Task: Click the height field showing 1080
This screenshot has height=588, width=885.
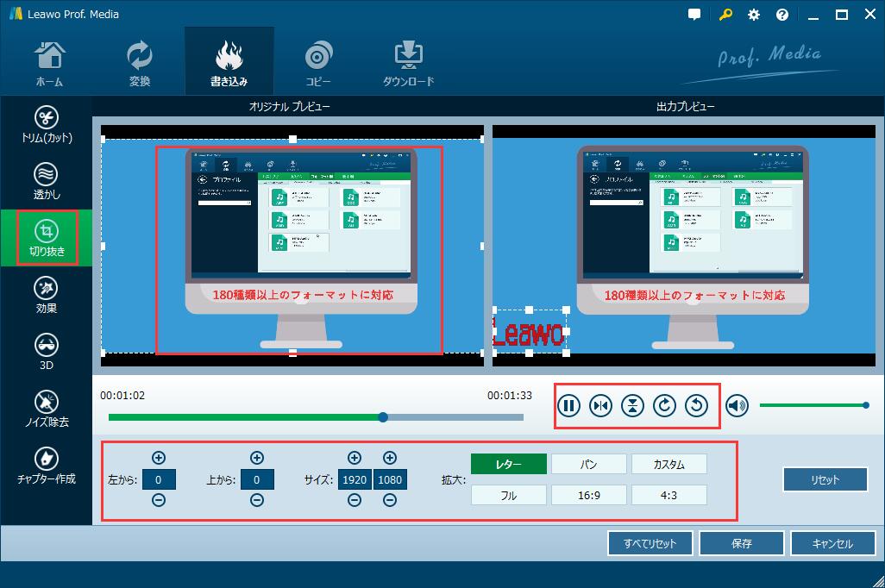Action: click(389, 479)
